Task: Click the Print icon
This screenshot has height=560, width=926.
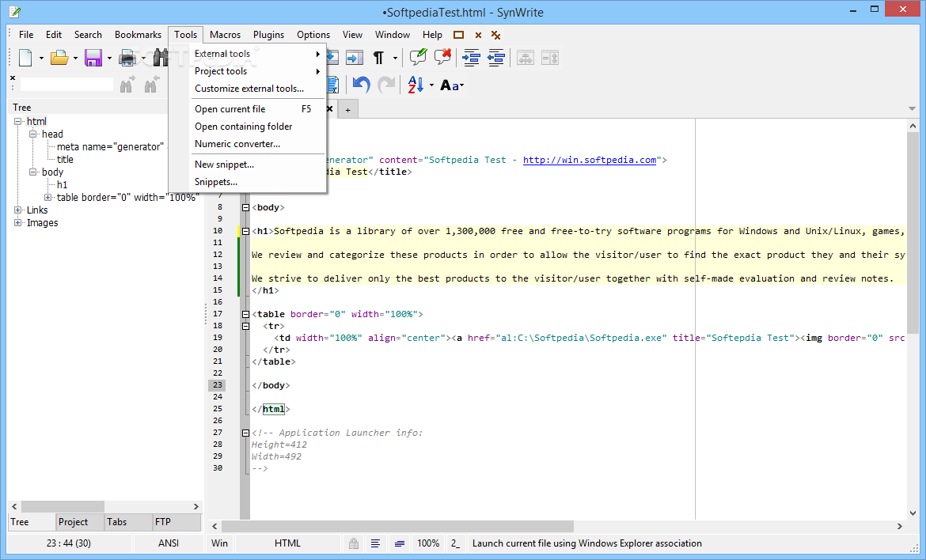Action: pyautogui.click(x=127, y=58)
